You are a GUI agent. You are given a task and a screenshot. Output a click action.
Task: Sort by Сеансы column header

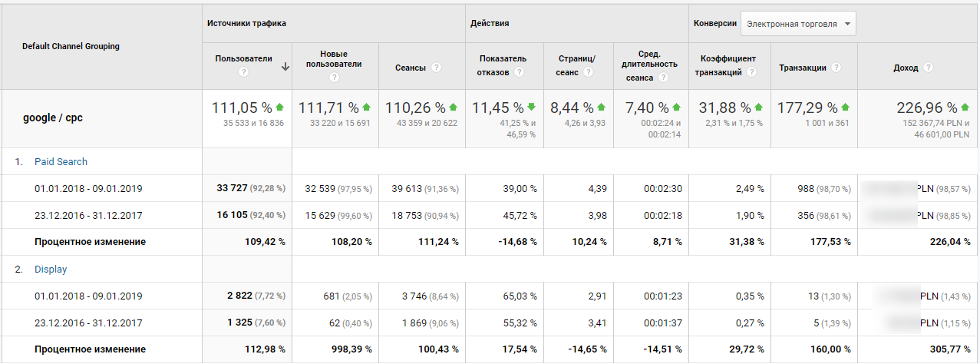pos(411,68)
